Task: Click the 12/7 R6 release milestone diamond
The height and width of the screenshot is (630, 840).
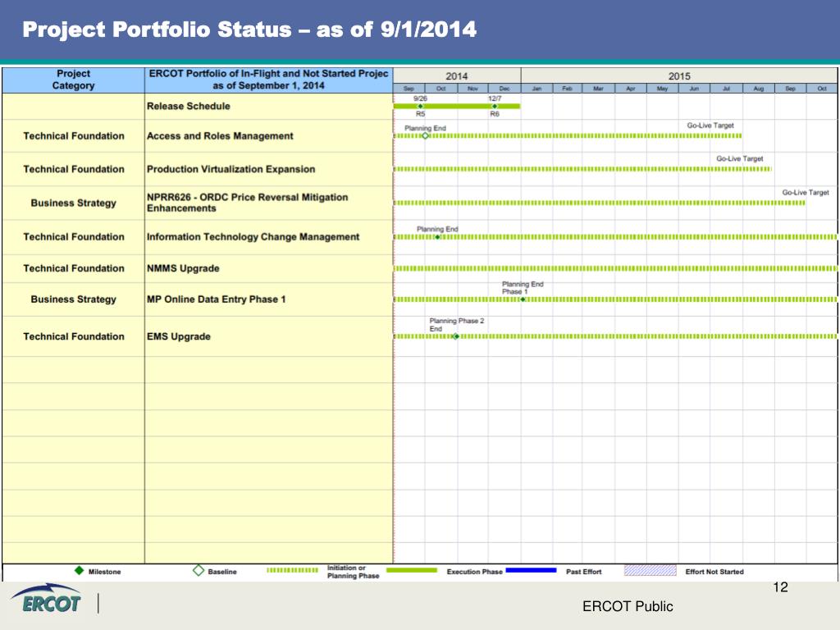Action: (495, 106)
